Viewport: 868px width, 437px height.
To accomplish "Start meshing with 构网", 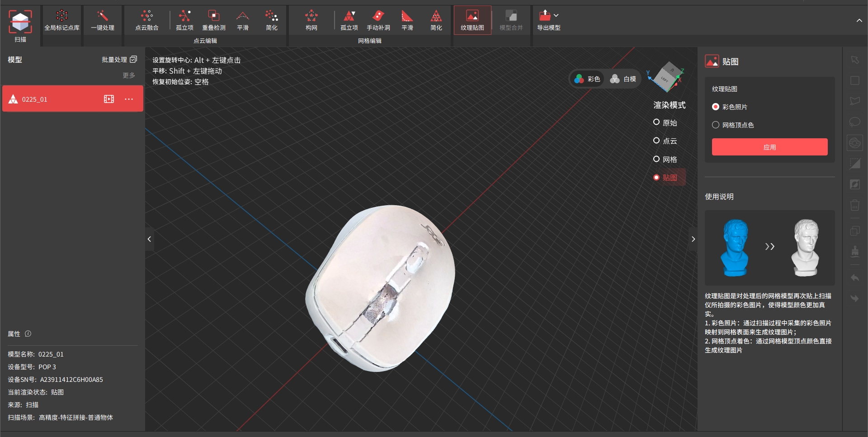I will coord(311,21).
